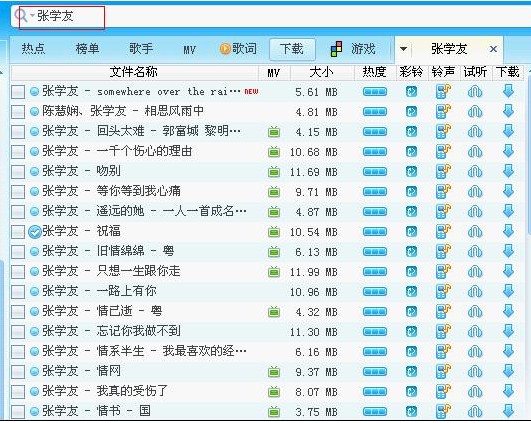The width and height of the screenshot is (531, 423).
Task: Click the search magnifier icon
Action: pyautogui.click(x=21, y=16)
